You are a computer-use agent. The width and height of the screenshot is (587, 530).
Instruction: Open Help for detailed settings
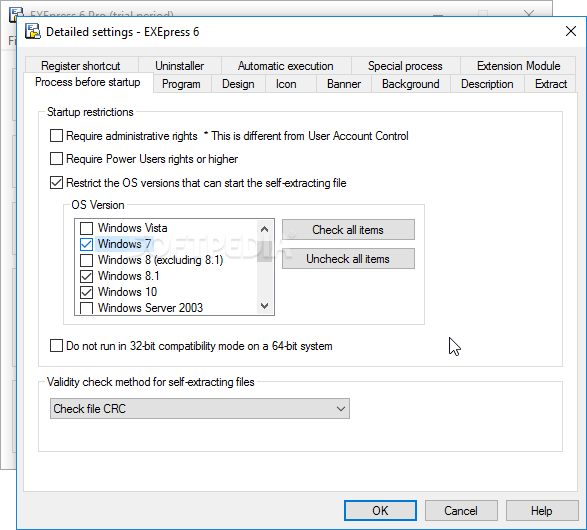tap(542, 511)
